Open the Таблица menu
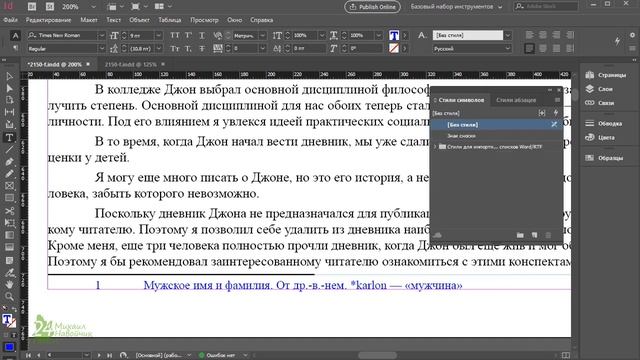640x360 pixels. (x=169, y=20)
